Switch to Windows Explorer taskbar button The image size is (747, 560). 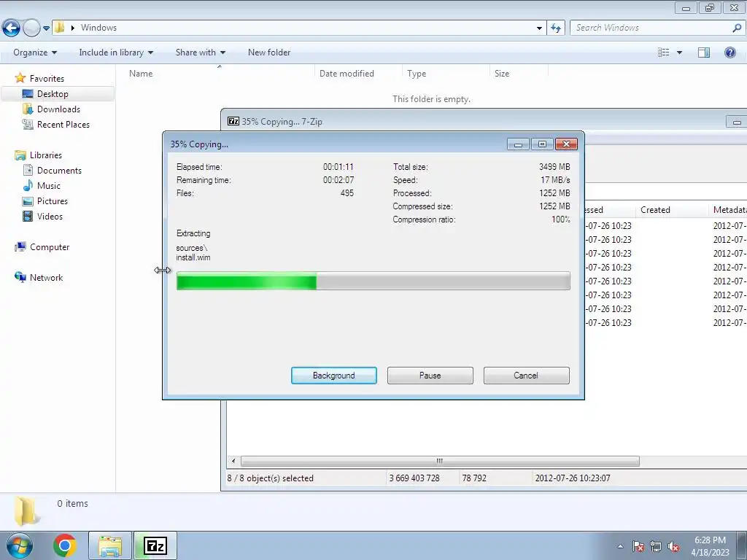click(110, 545)
